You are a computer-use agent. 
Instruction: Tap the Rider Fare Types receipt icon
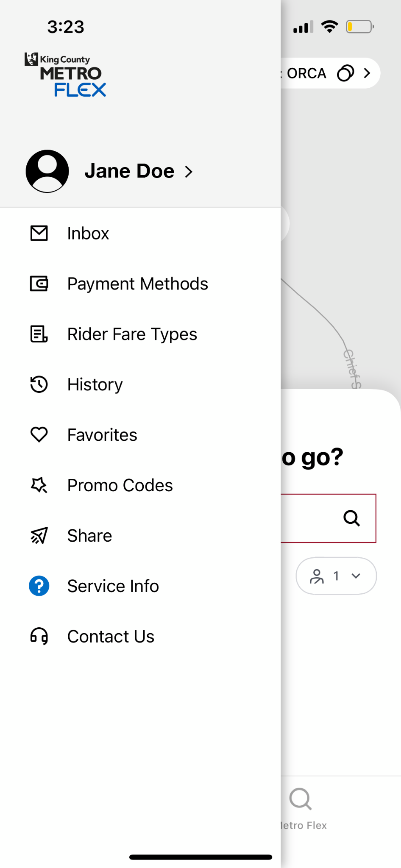click(39, 334)
